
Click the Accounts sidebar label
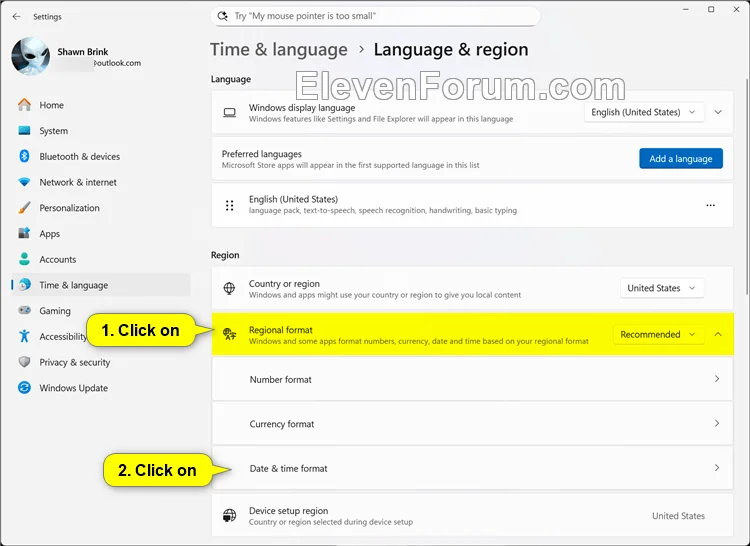click(57, 260)
